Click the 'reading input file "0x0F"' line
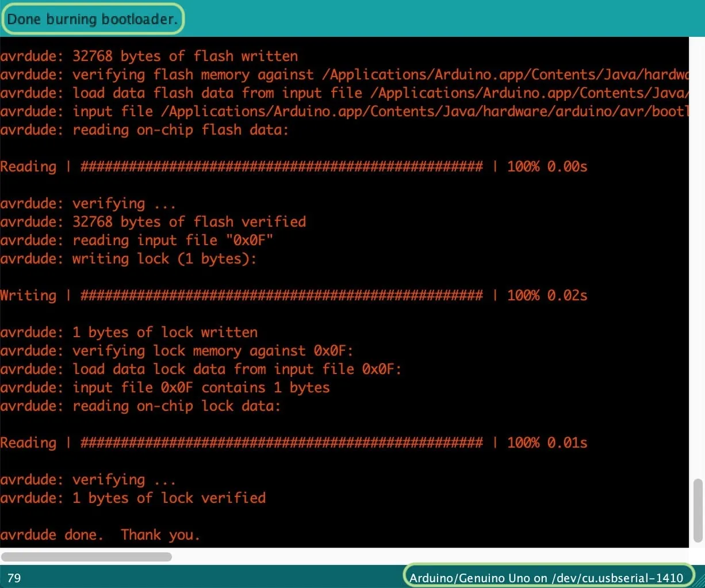 [x=136, y=240]
